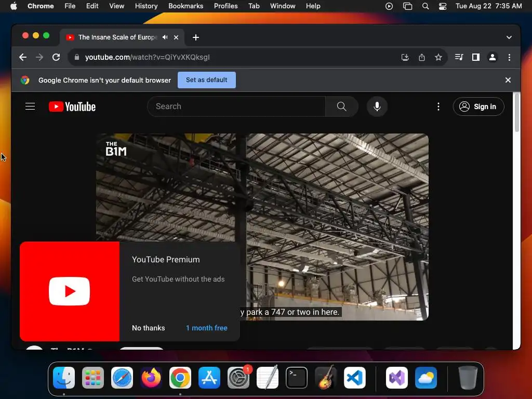Open the Apple menu
Screen dimensions: 532x399
point(14,6)
